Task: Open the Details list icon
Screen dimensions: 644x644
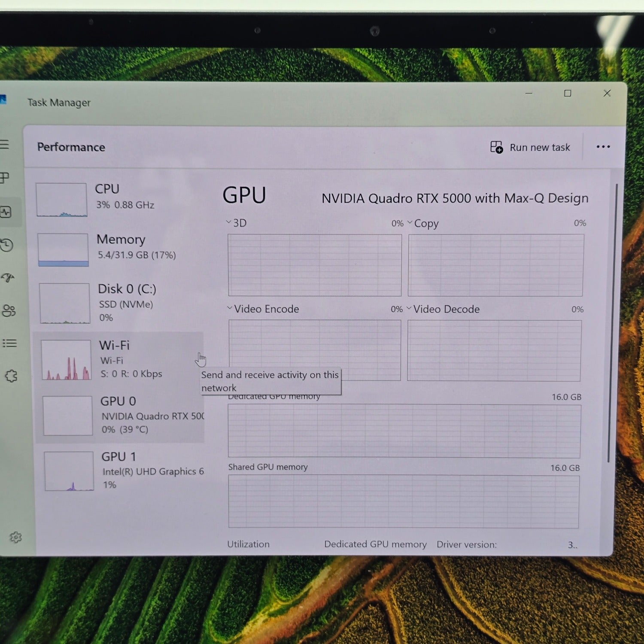Action: 9,343
